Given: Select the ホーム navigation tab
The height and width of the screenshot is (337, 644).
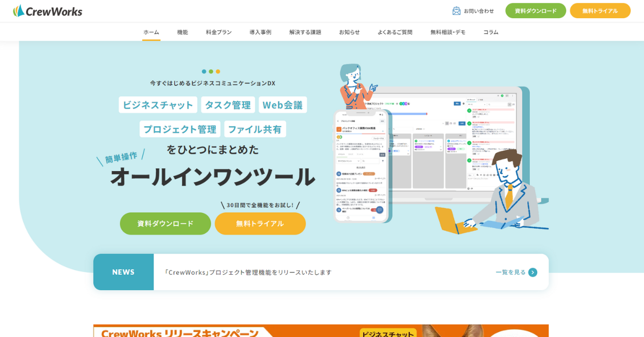Looking at the screenshot, I should (x=151, y=32).
